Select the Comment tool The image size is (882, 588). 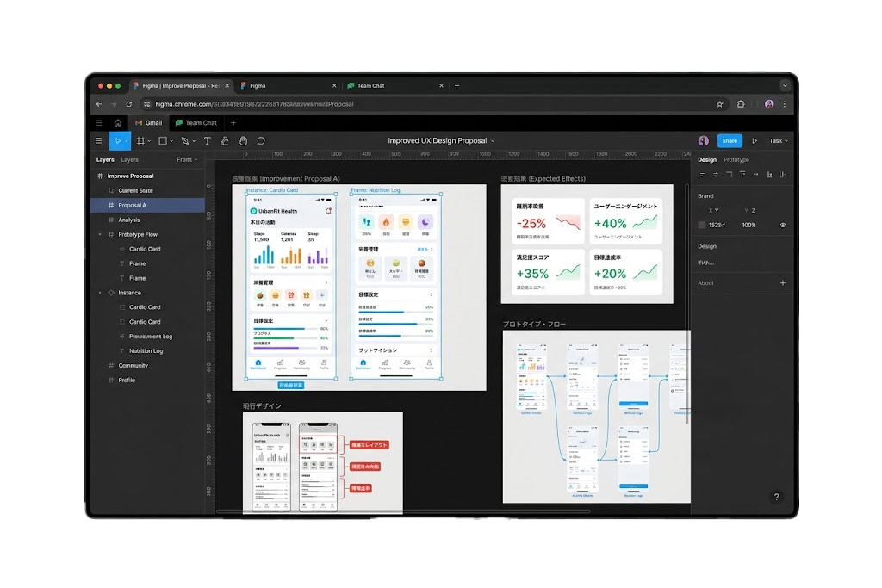point(261,141)
